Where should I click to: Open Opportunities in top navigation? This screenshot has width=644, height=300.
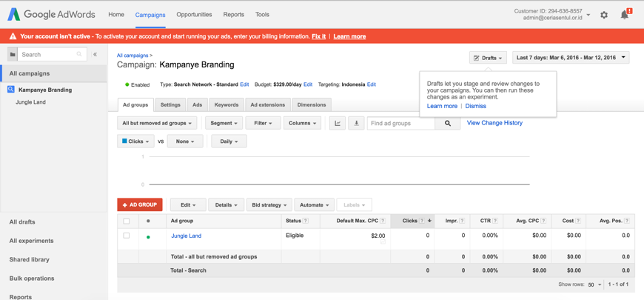194,14
